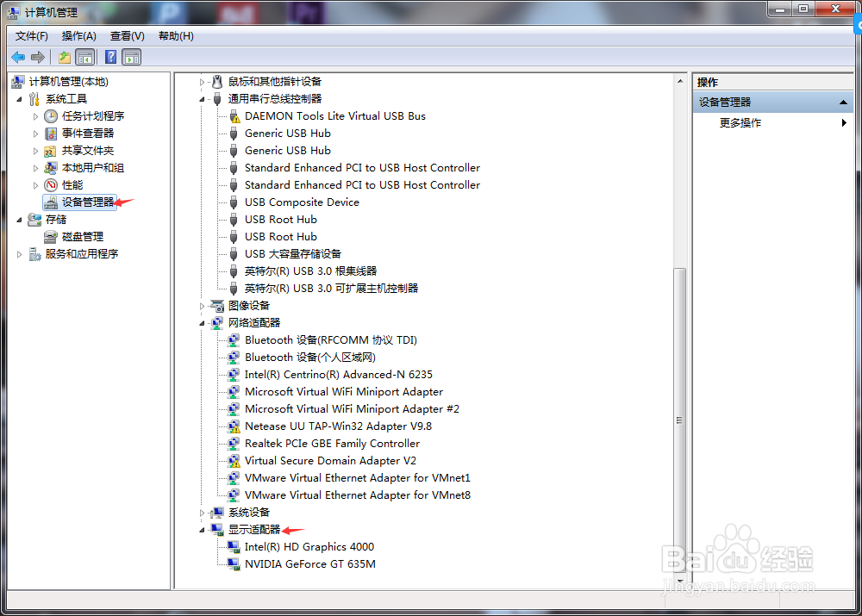This screenshot has height=616, width=862.
Task: Collapse the 存储 tree node
Action: [19, 221]
